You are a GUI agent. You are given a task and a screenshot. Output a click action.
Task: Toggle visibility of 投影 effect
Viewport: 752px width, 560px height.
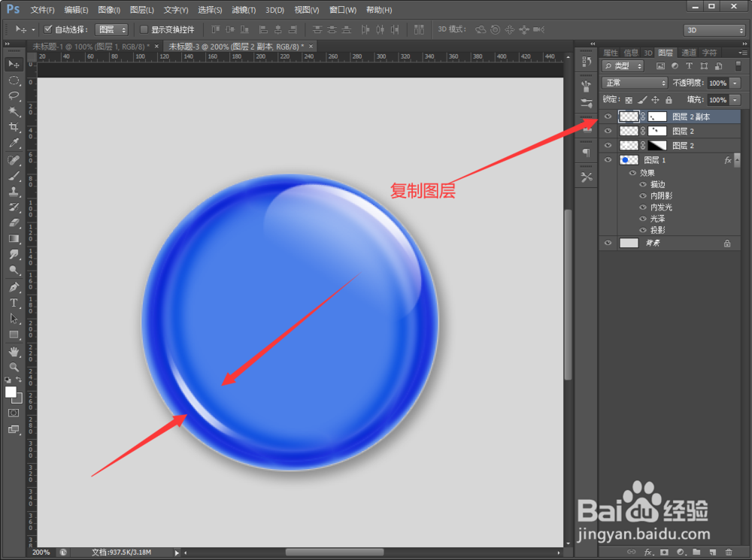643,230
